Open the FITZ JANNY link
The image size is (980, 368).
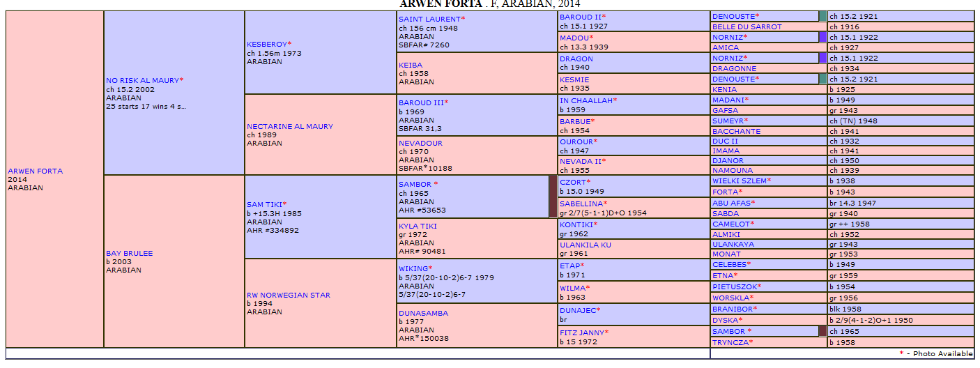point(582,333)
